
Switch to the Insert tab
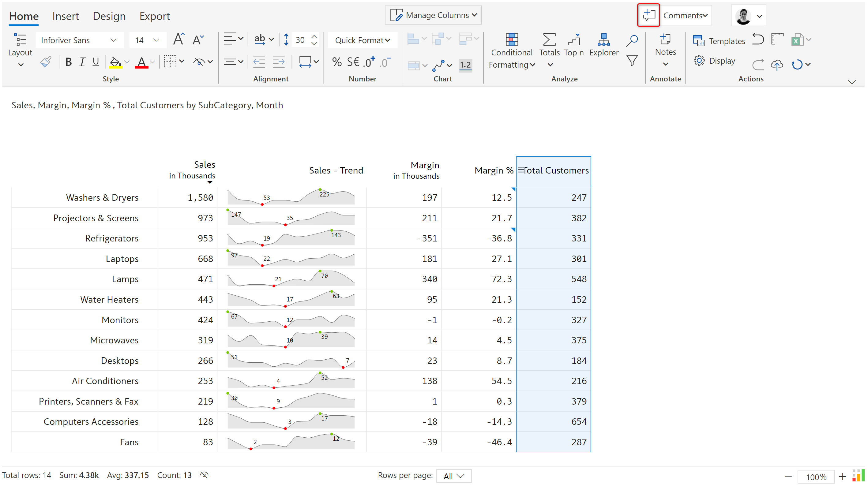pyautogui.click(x=66, y=16)
